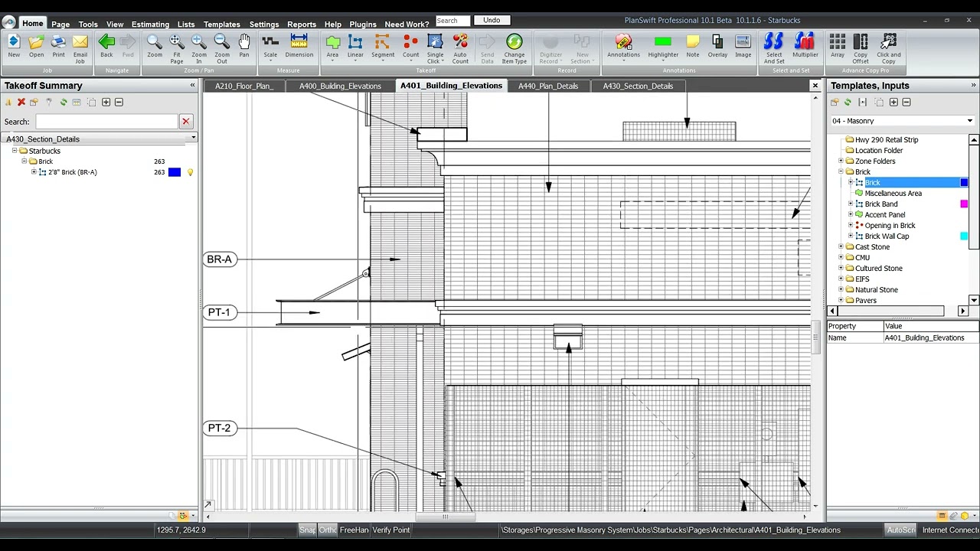Click Copy Offset tool
980x551 pixels.
[861, 47]
